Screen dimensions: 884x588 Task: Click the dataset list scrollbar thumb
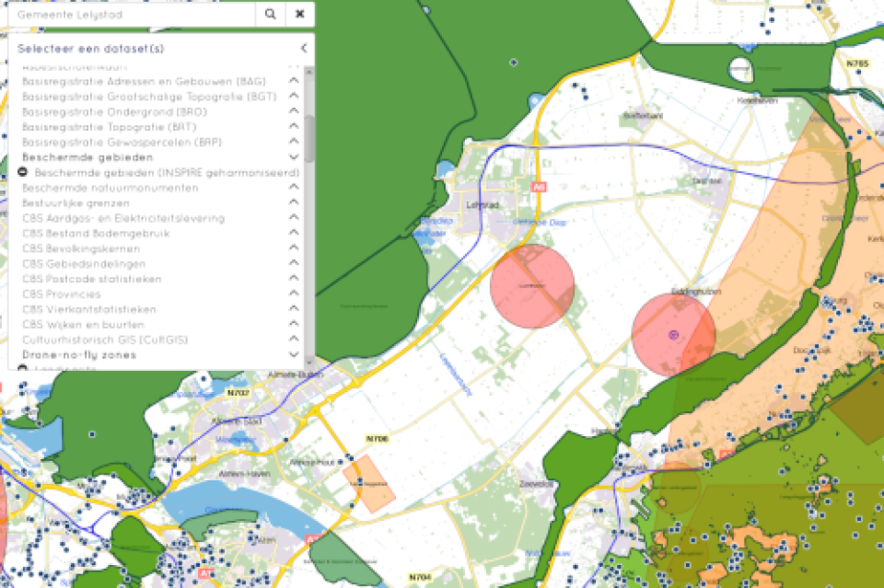[309, 138]
